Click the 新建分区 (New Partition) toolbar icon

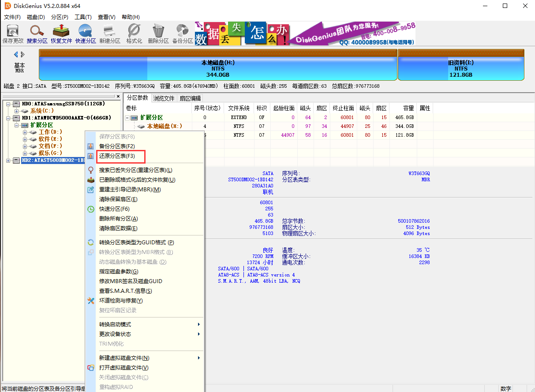coord(110,34)
